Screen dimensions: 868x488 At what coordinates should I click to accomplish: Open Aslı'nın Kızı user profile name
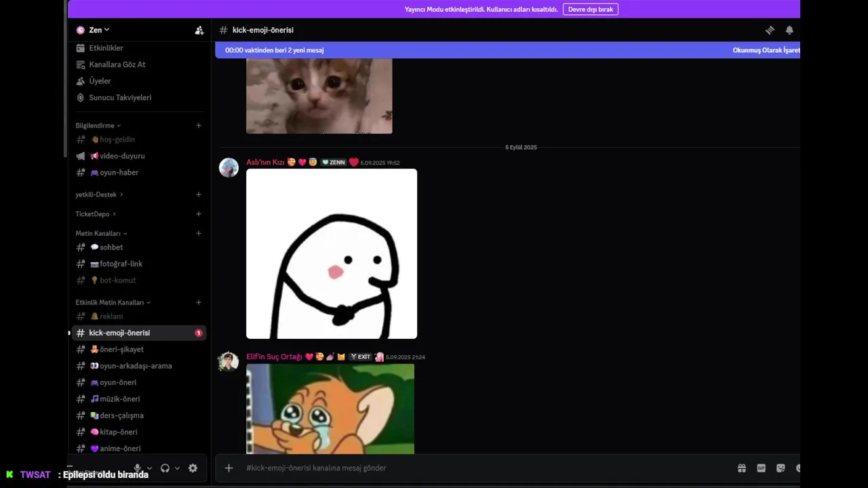pyautogui.click(x=265, y=163)
